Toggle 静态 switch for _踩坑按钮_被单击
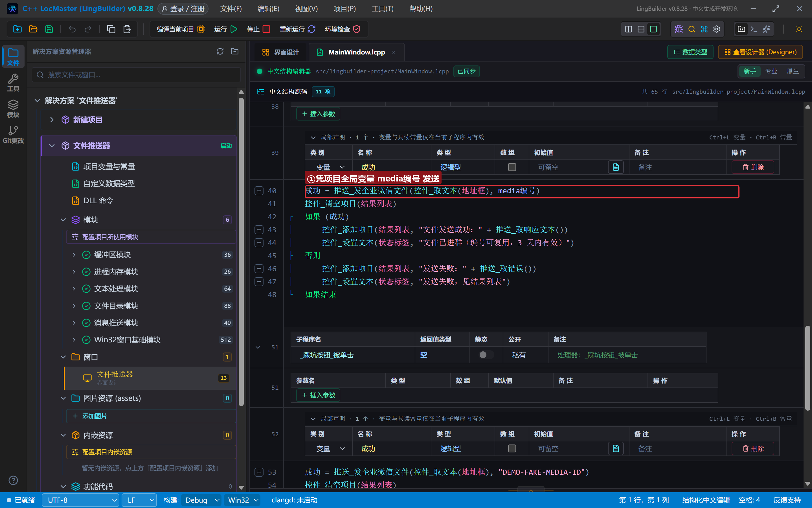 click(x=486, y=355)
